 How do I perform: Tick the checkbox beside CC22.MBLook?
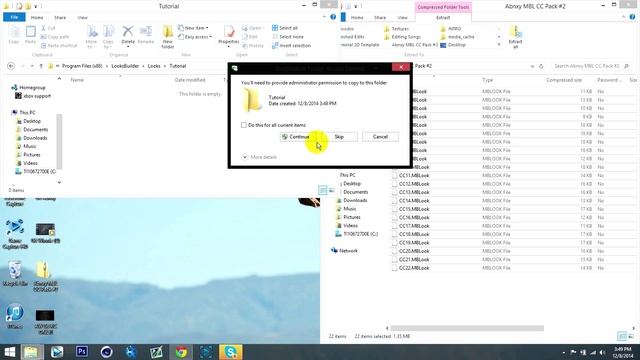pyautogui.click(x=394, y=268)
